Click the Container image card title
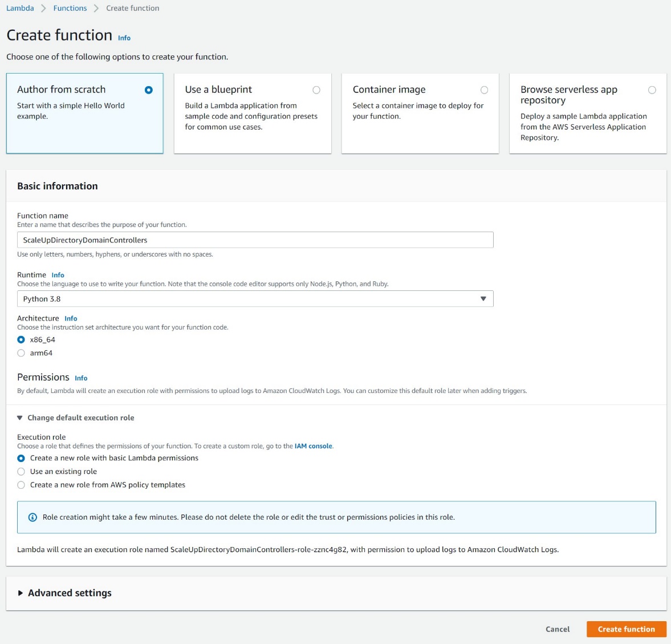The width and height of the screenshot is (671, 644). coord(389,90)
